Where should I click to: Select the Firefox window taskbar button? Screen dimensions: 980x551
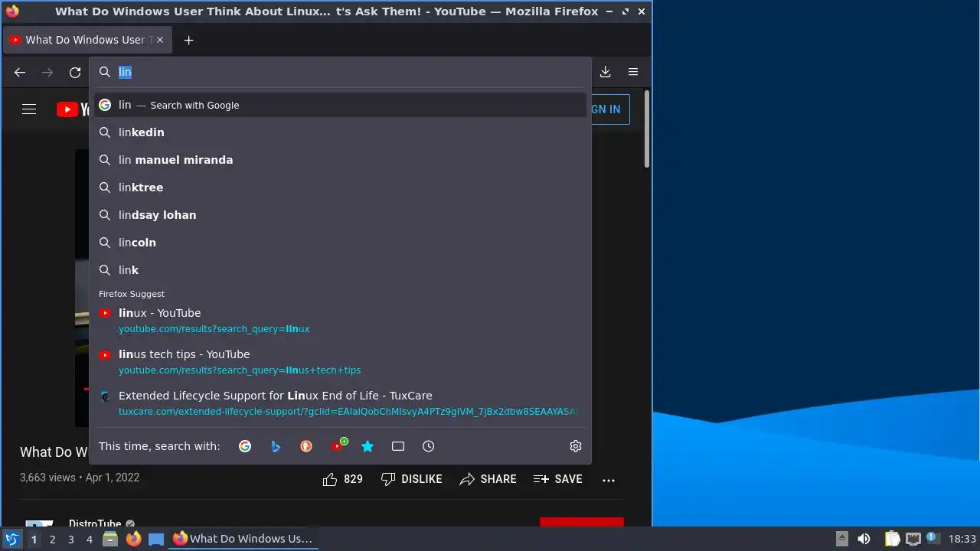click(243, 539)
